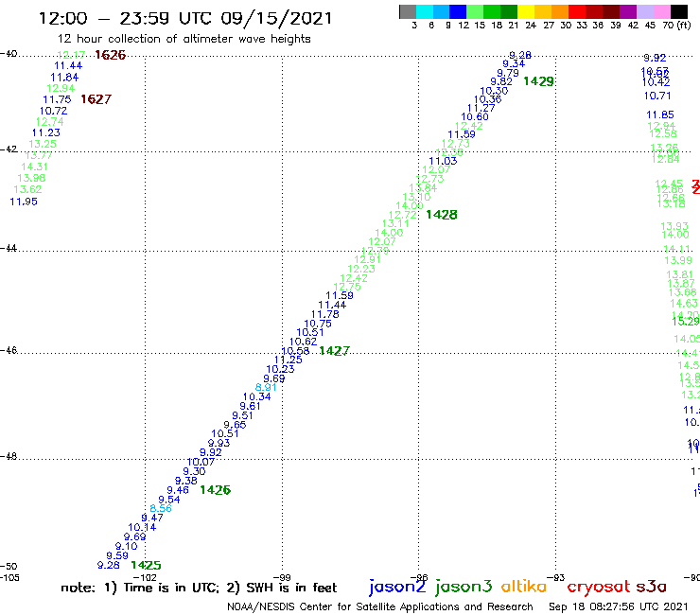
Task: Click the time label 1428
Action: tap(442, 215)
